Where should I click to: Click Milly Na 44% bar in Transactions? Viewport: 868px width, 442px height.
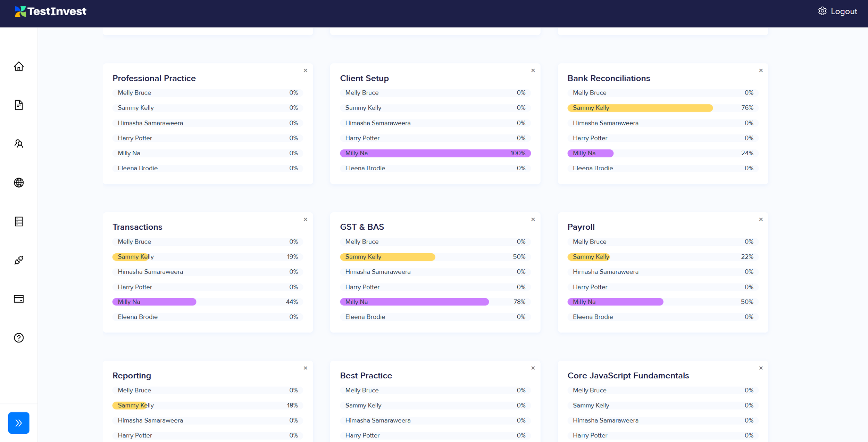click(x=154, y=302)
